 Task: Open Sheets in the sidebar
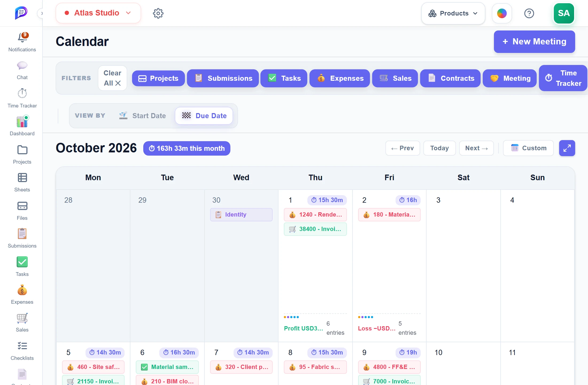click(22, 182)
